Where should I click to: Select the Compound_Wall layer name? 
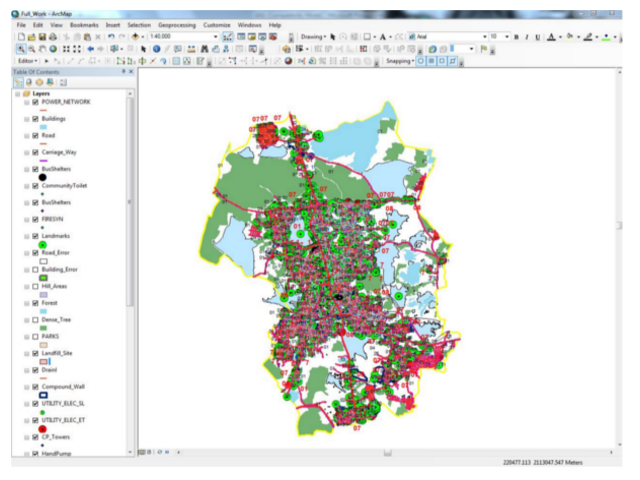click(x=63, y=387)
